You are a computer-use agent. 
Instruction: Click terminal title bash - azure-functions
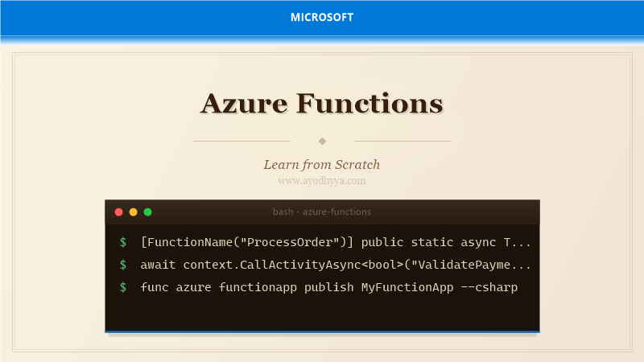[322, 212]
